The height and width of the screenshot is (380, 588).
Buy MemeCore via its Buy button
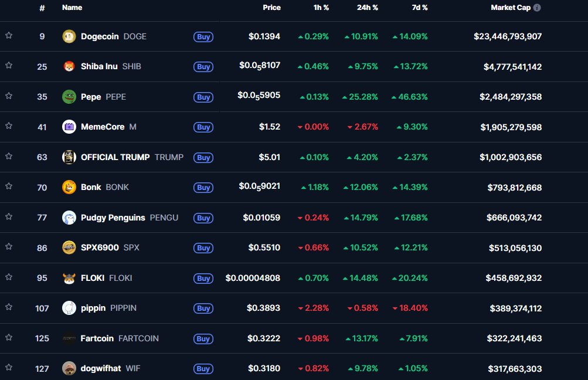coord(203,127)
